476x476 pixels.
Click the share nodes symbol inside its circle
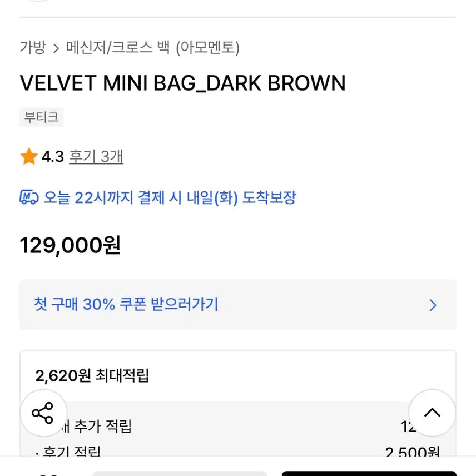click(43, 413)
